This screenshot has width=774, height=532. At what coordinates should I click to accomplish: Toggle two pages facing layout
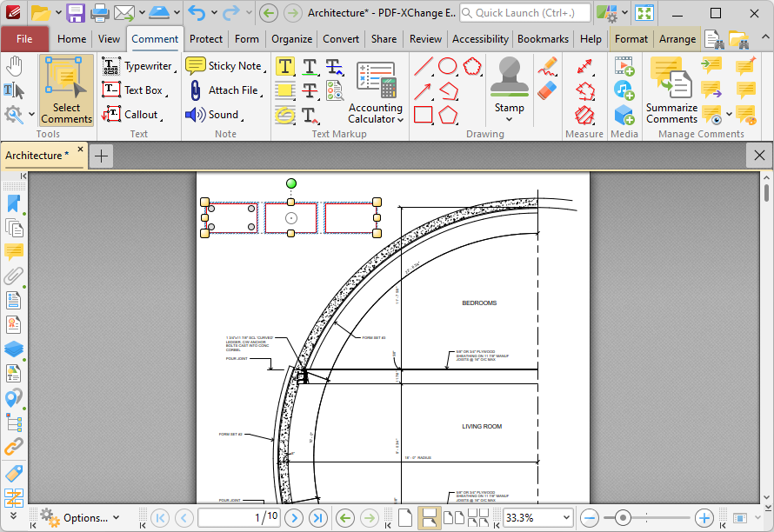click(x=454, y=518)
